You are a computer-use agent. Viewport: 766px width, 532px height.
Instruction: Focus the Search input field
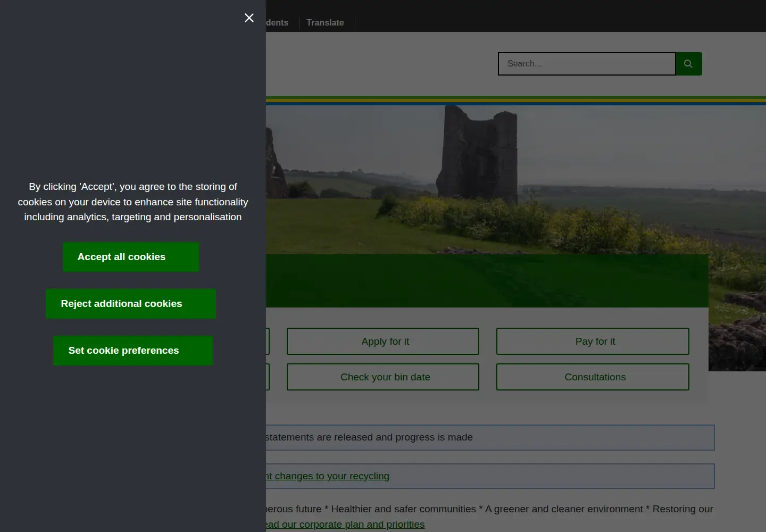click(587, 64)
